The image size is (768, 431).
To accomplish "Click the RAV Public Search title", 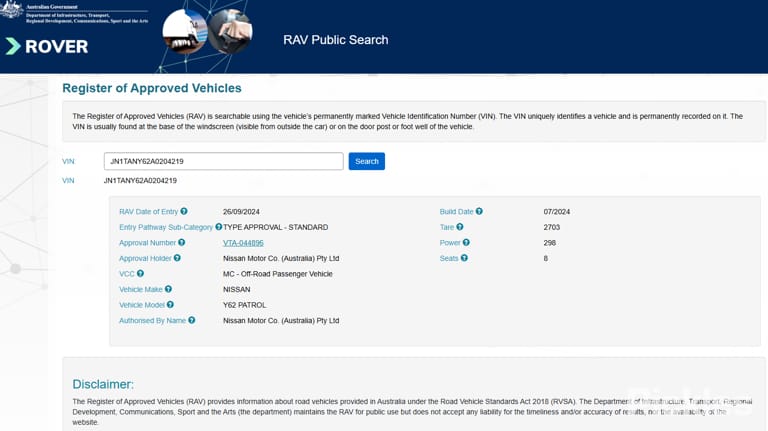I will [x=336, y=40].
